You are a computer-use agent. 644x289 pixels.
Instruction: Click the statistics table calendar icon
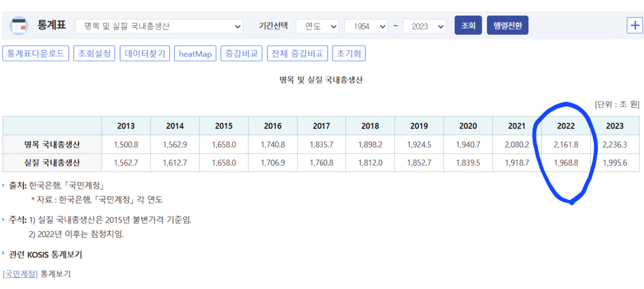(19, 25)
